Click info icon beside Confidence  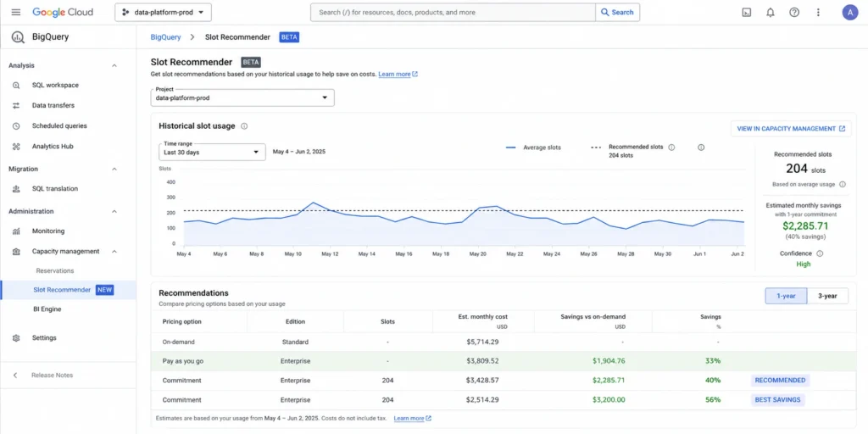820,253
